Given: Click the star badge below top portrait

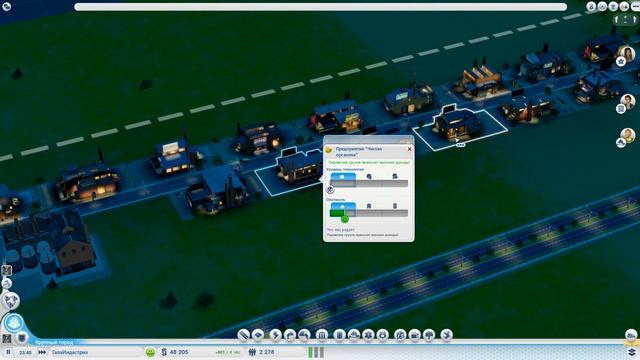Looking at the screenshot, I should pyautogui.click(x=621, y=62).
